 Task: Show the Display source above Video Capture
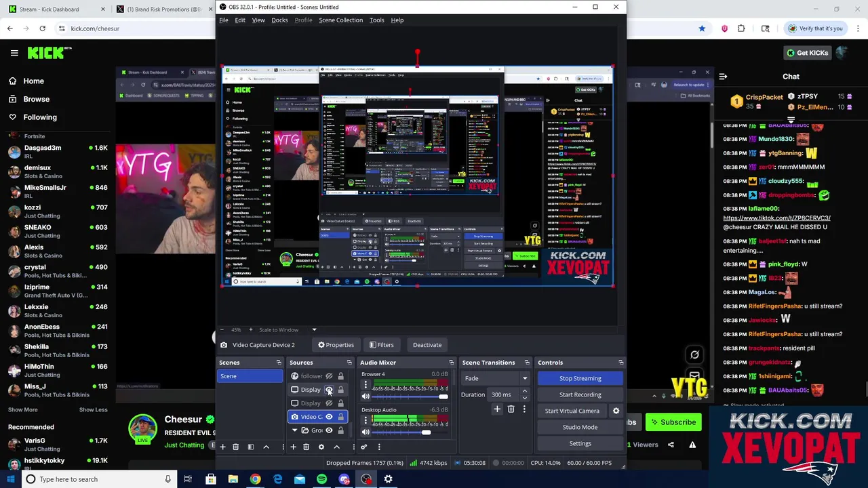pos(329,403)
